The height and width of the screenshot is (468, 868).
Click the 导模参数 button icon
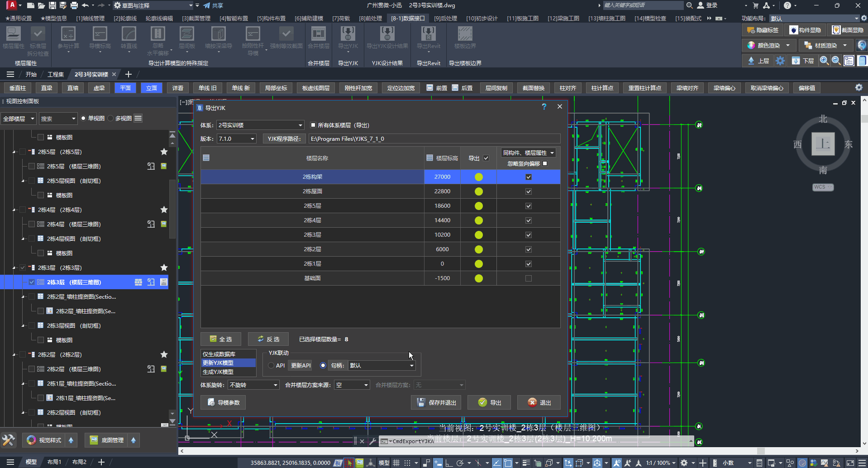(211, 402)
